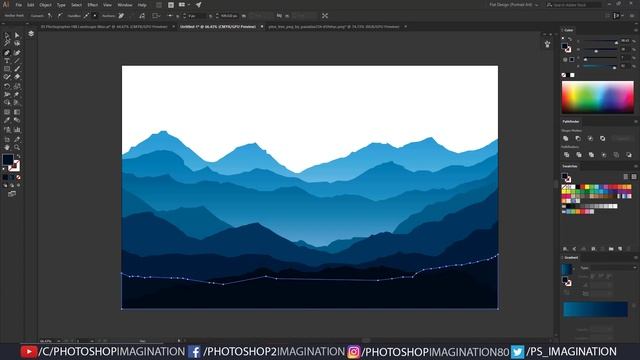Select the Selection tool arrow
The height and width of the screenshot is (360, 640).
[x=7, y=36]
